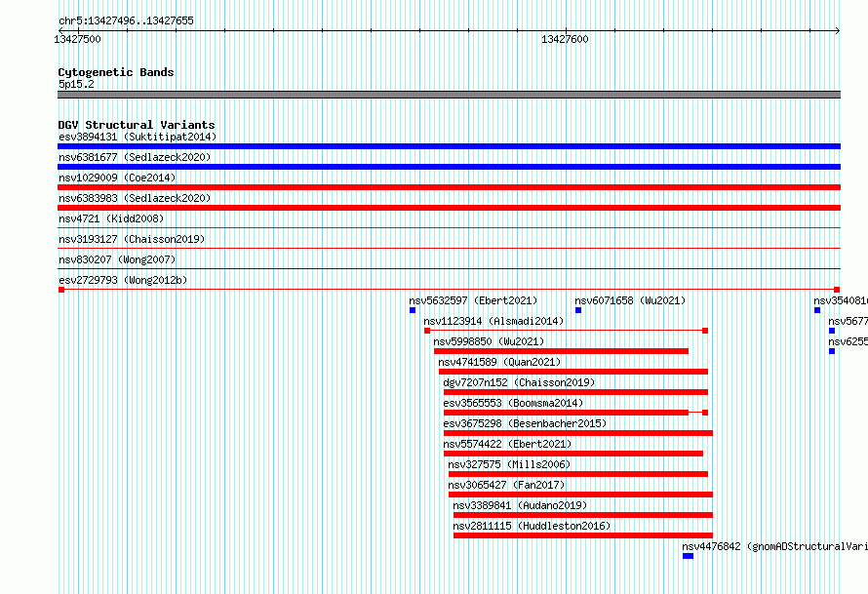Click the chr5:13427496..13427655 region label

(126, 21)
